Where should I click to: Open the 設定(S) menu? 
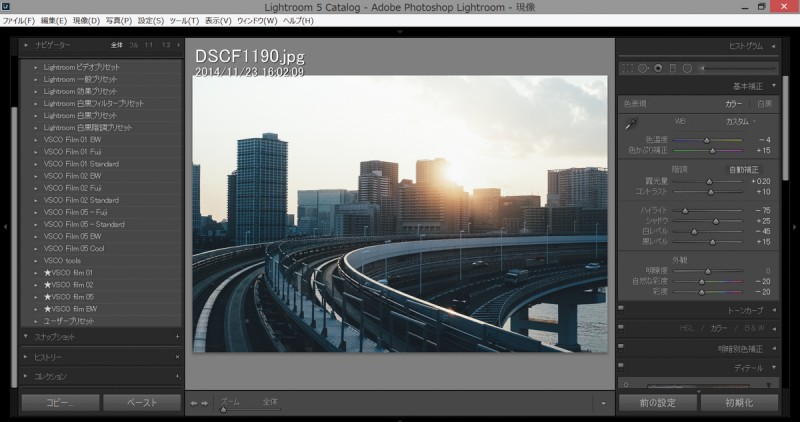tap(151, 21)
